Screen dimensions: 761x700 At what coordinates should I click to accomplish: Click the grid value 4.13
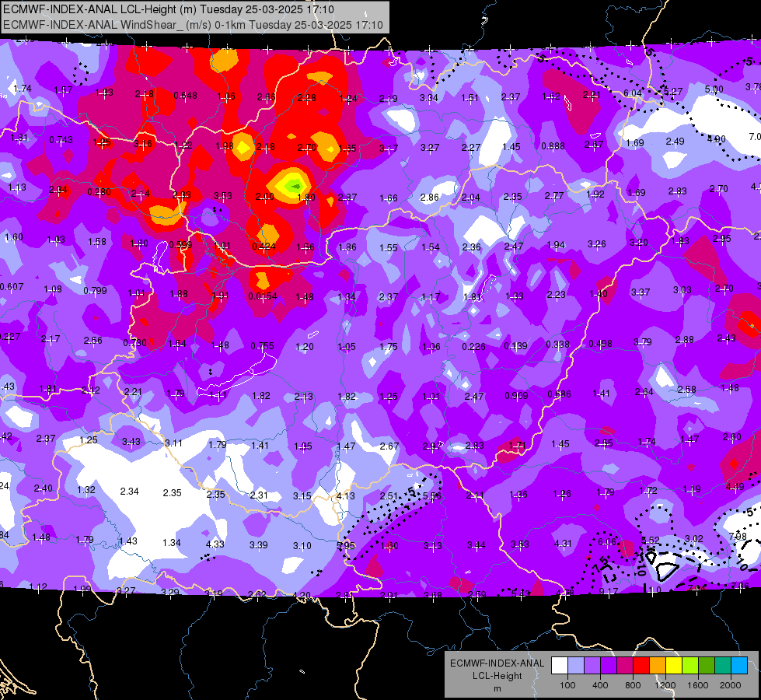point(346,496)
